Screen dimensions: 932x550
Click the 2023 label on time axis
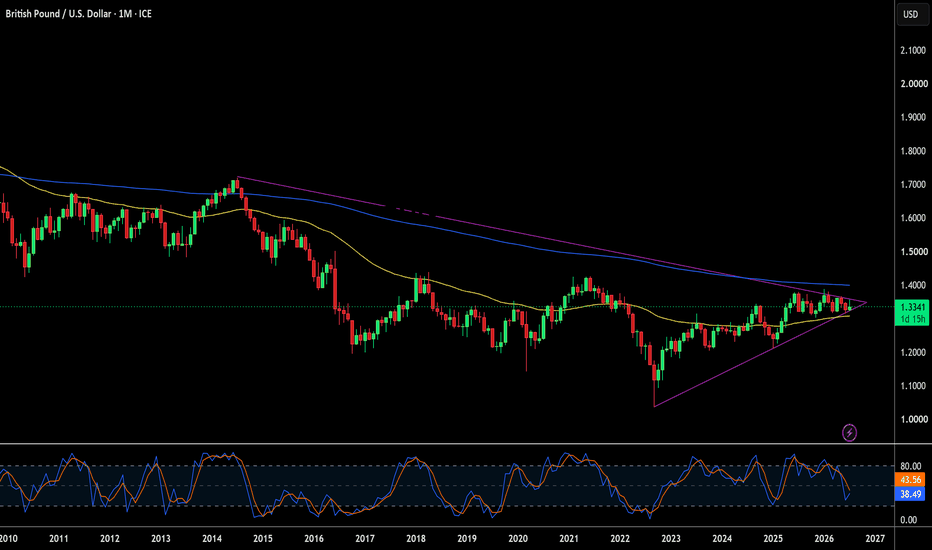click(671, 539)
